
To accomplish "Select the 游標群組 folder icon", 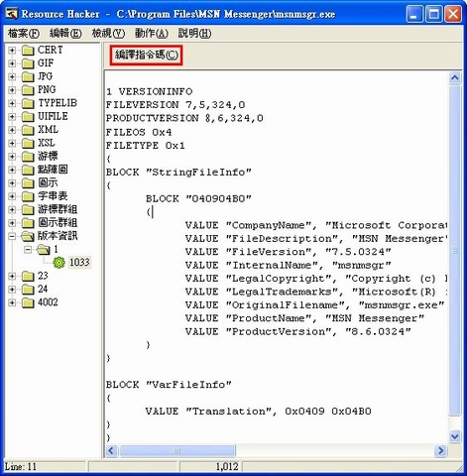I will point(28,209).
